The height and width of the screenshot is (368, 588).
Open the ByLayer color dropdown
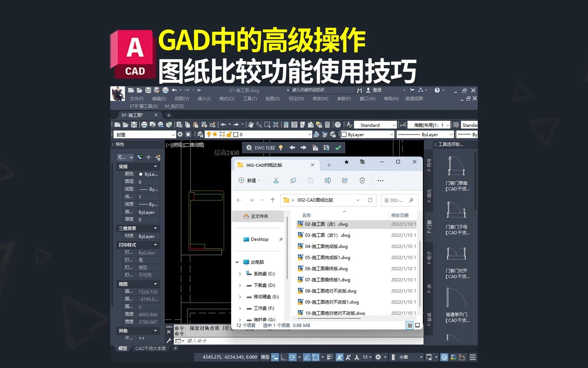tap(367, 135)
